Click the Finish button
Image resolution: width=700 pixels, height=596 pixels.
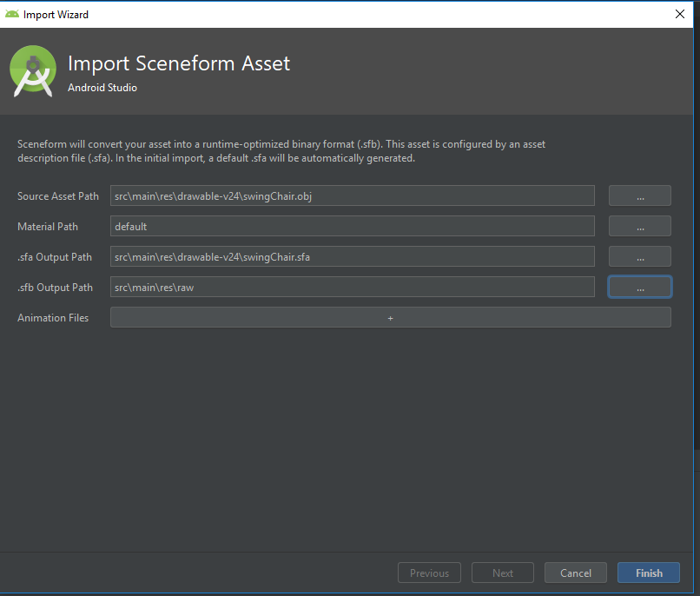[x=649, y=573]
